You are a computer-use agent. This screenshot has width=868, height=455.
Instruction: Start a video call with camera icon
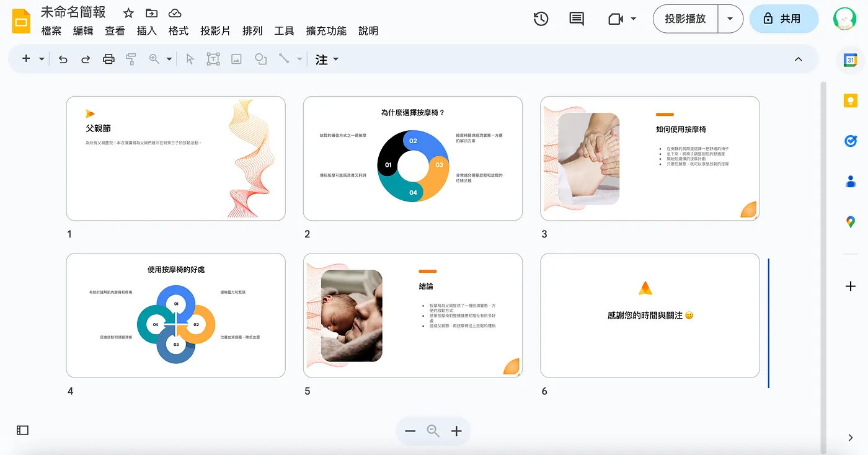coord(615,19)
